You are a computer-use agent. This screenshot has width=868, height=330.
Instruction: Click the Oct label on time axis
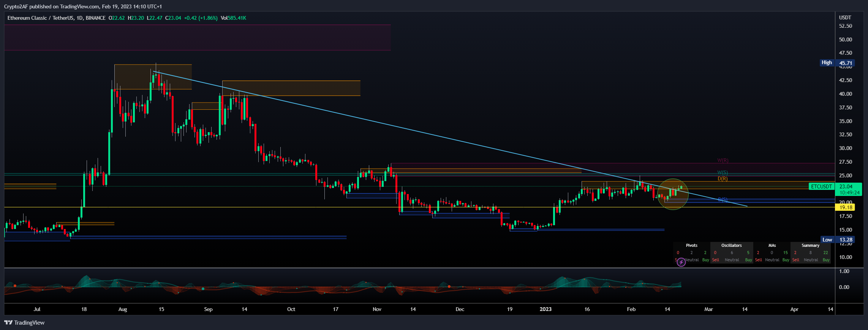291,309
